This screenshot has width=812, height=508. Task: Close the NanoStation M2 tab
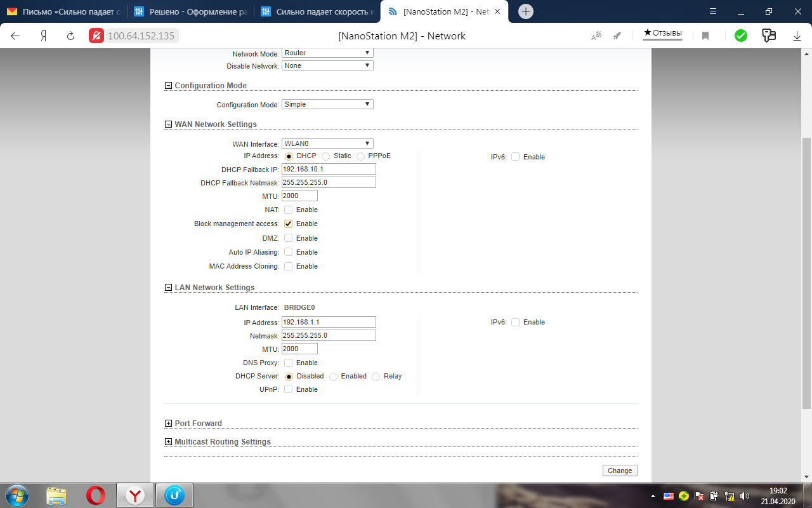coord(497,11)
